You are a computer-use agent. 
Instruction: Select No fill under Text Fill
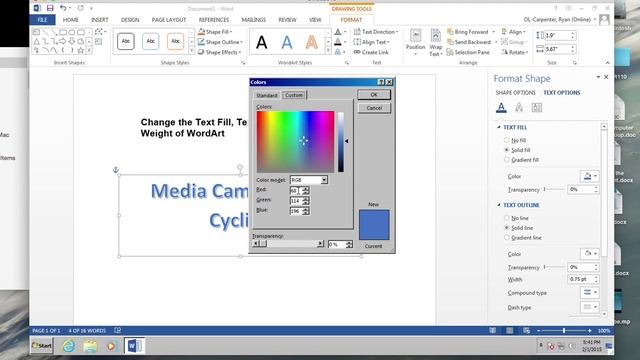coord(516,140)
